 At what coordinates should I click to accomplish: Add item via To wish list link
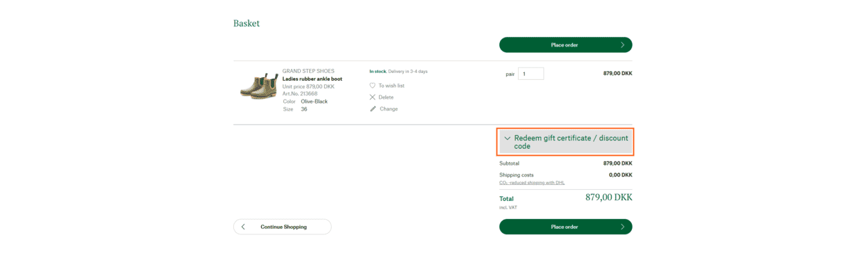coord(391,86)
